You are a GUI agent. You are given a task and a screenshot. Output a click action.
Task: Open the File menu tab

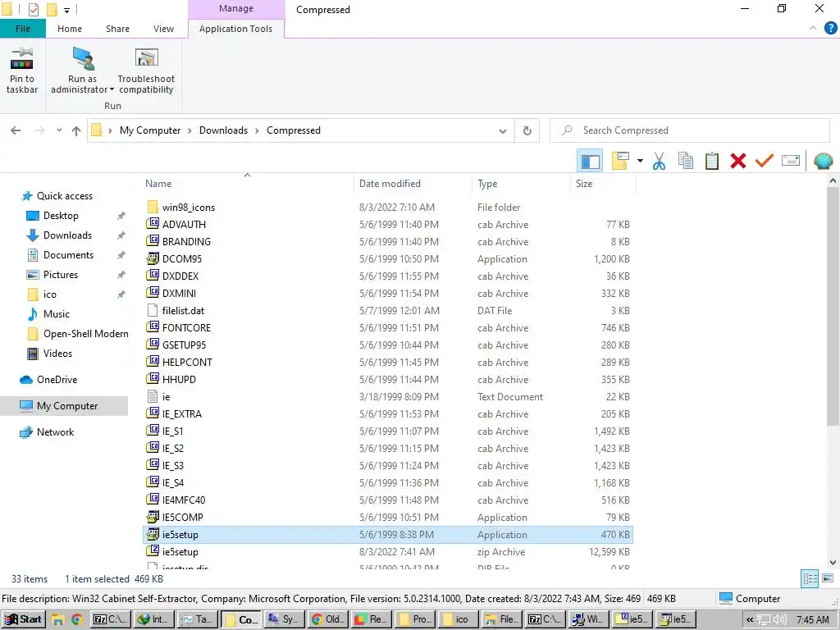(x=23, y=29)
